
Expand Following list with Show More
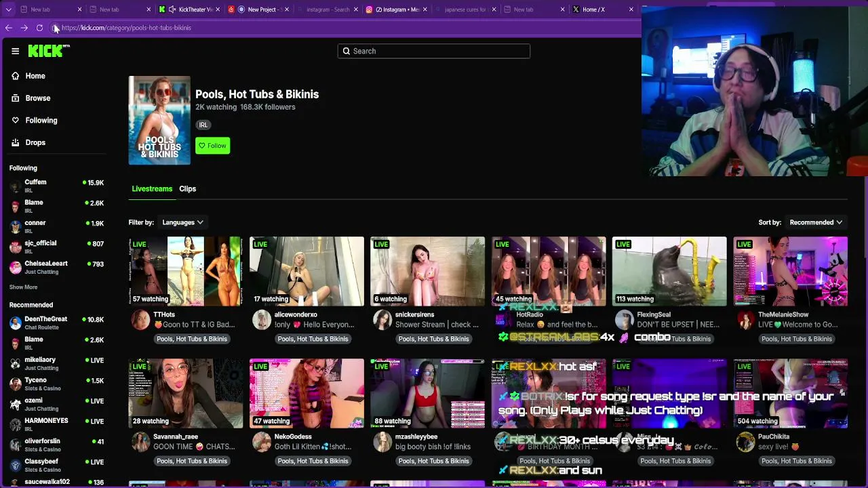tap(23, 287)
